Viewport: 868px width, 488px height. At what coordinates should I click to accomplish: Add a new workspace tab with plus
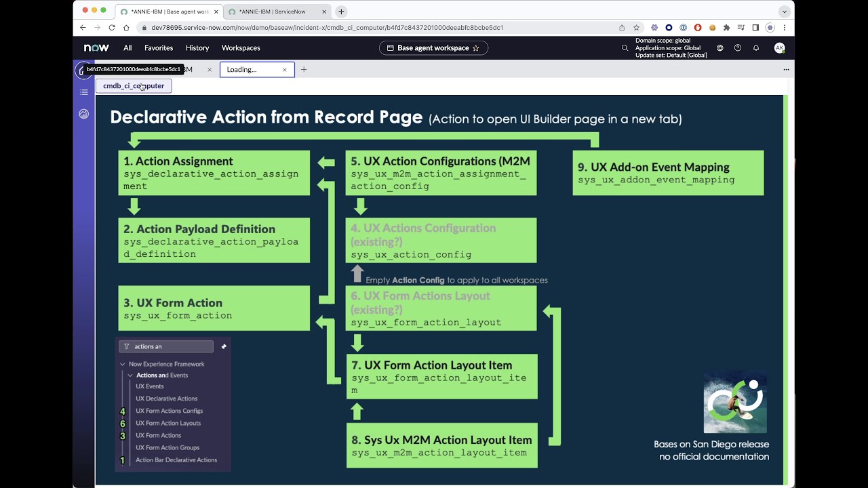tap(304, 69)
